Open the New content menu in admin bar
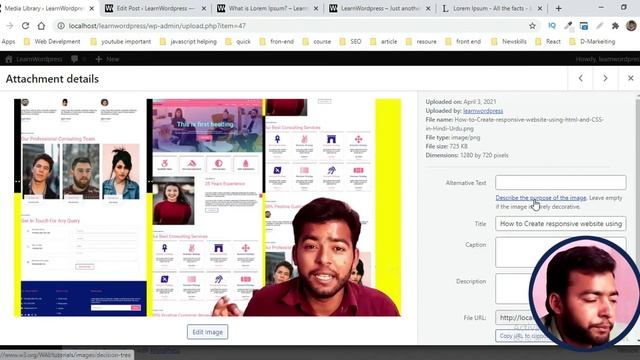 pyautogui.click(x=107, y=59)
